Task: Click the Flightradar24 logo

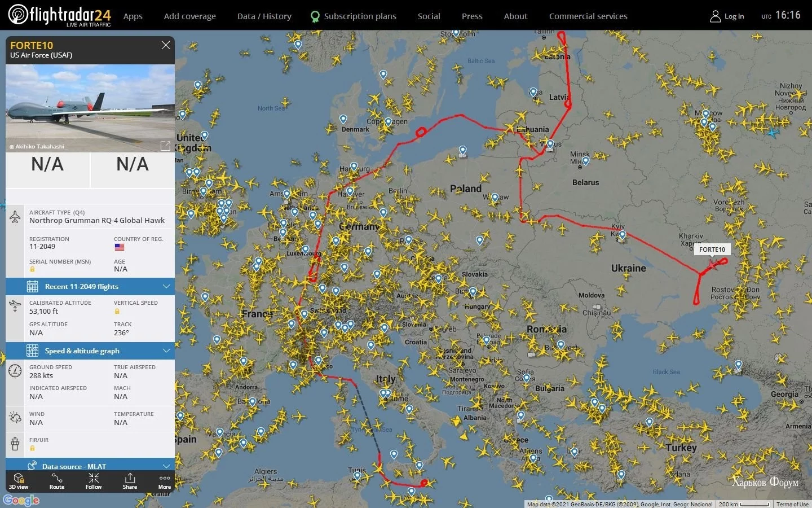Action: tap(59, 15)
